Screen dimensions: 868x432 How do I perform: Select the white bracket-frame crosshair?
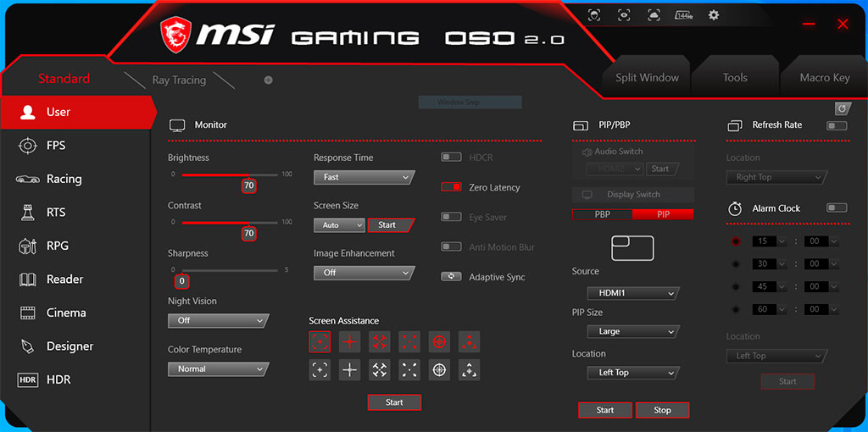320,369
